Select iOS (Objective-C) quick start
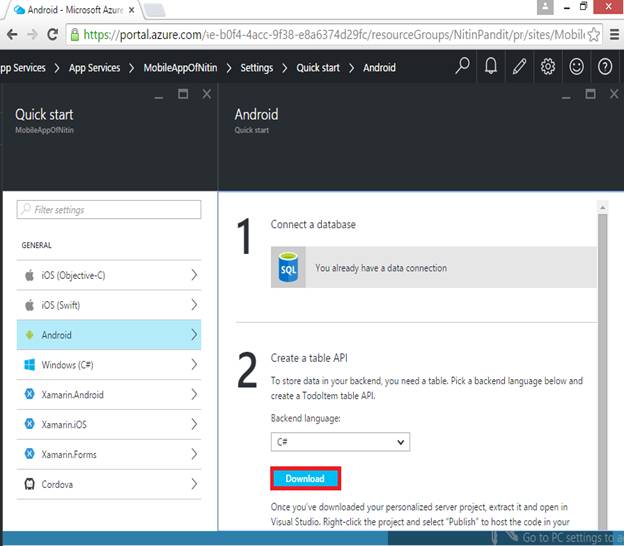The image size is (624, 546). [x=109, y=275]
